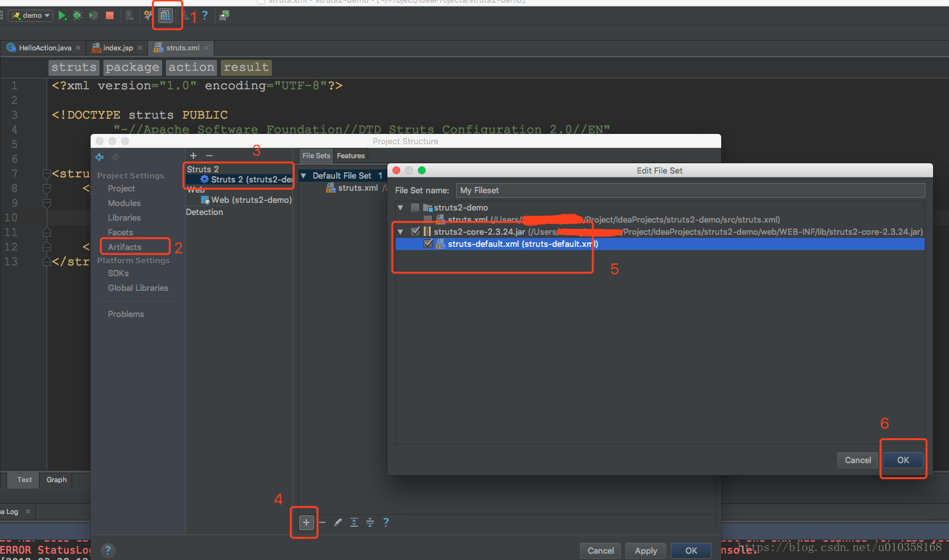949x560 pixels.
Task: Open the Artifacts settings category
Action: [x=124, y=247]
